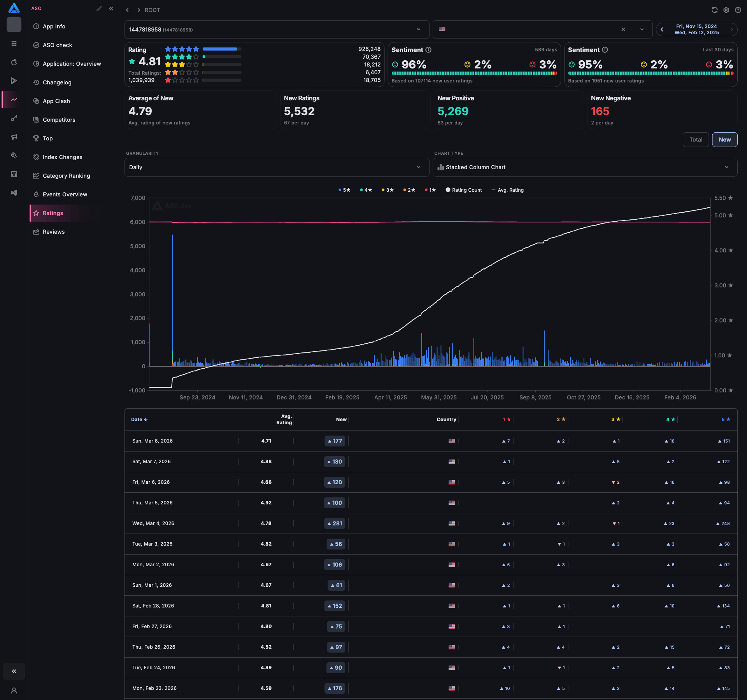Open settings via the gear icon
The height and width of the screenshot is (700, 747).
(x=726, y=10)
